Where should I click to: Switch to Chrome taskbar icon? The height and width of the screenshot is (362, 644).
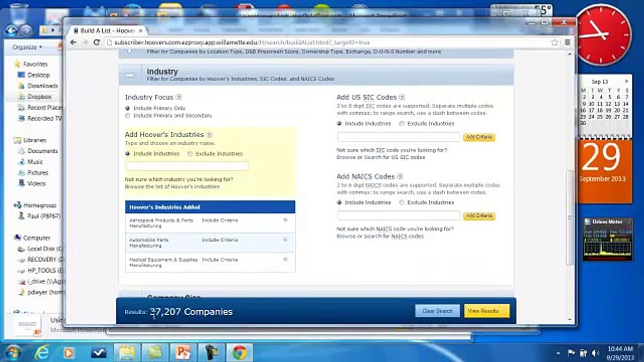pos(239,352)
